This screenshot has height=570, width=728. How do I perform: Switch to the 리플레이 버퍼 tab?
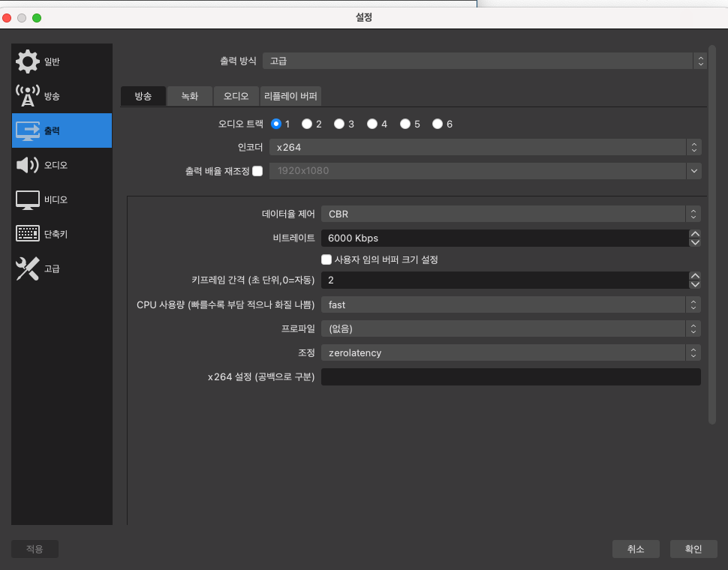290,96
